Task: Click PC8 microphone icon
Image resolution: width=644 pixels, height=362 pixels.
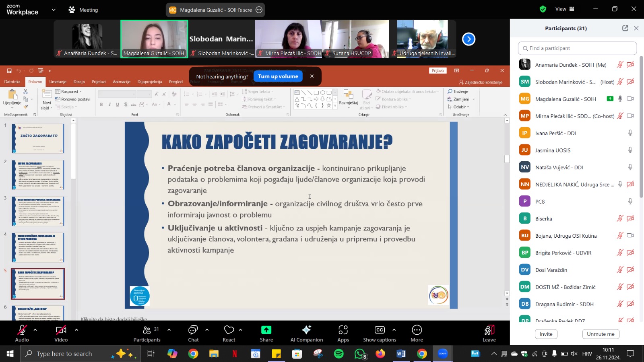Action: [x=630, y=202]
